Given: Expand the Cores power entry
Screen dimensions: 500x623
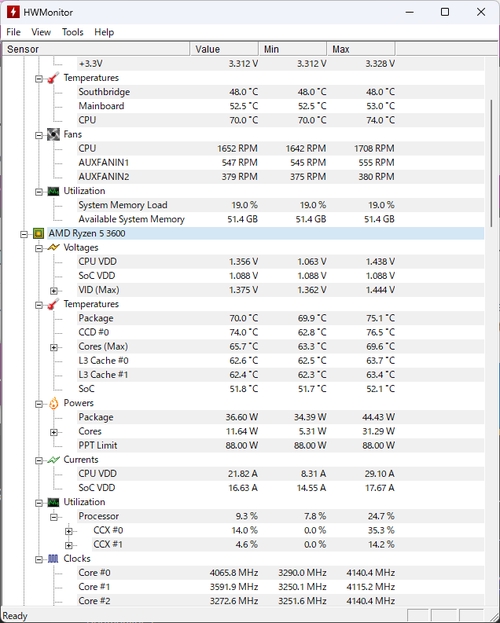Looking at the screenshot, I should coord(54,432).
